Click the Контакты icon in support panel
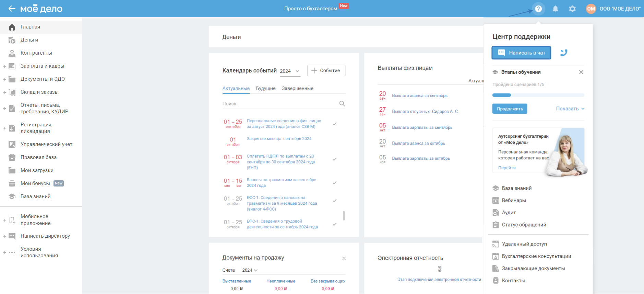The height and width of the screenshot is (294, 644). pyautogui.click(x=496, y=281)
